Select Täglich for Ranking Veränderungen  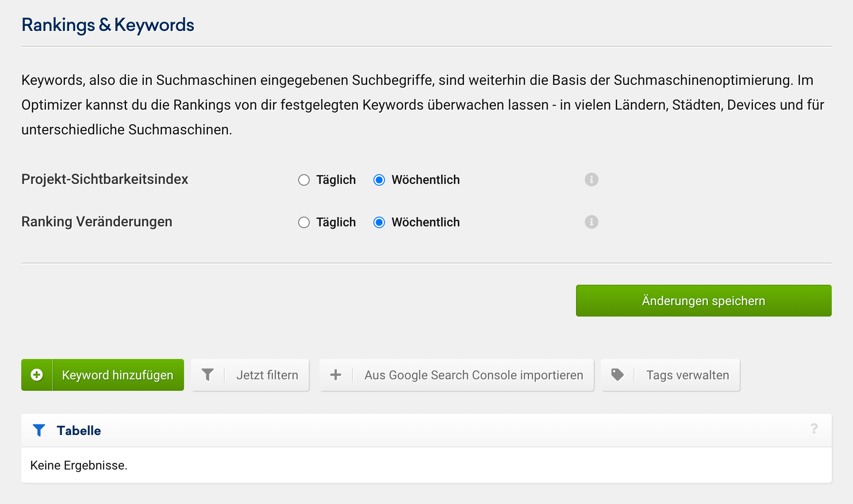[x=304, y=222]
